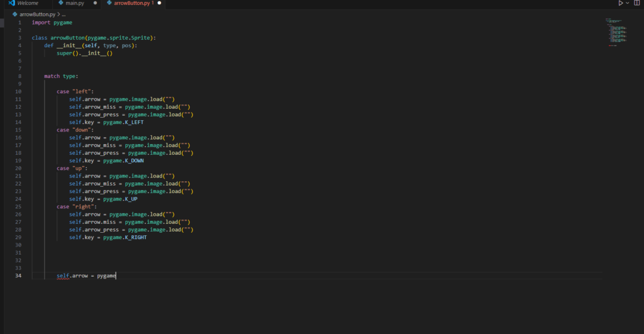Click the VS Code logo on Welcome tab
Image resolution: width=644 pixels, height=334 pixels.
pos(11,3)
